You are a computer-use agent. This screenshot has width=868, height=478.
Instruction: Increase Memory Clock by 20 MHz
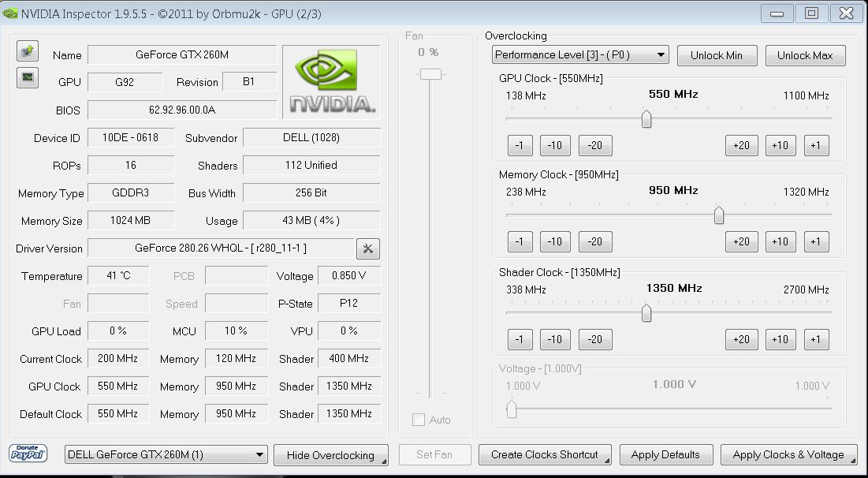[x=741, y=241]
